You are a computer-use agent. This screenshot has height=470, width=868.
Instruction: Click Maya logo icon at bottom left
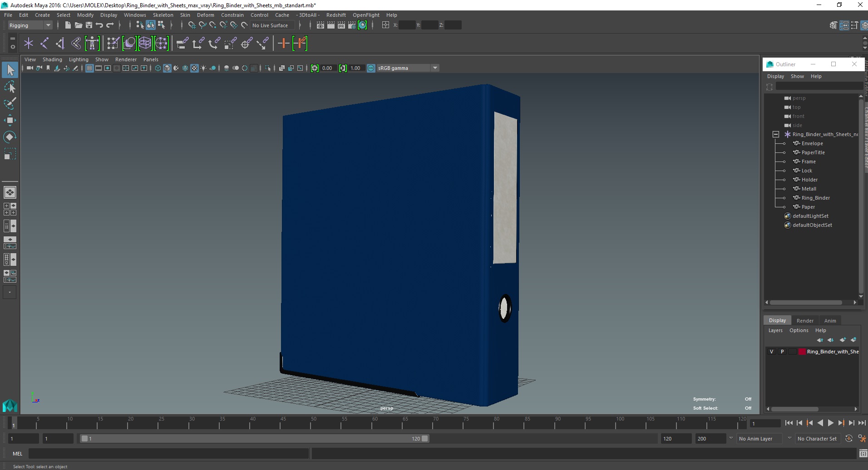point(10,405)
